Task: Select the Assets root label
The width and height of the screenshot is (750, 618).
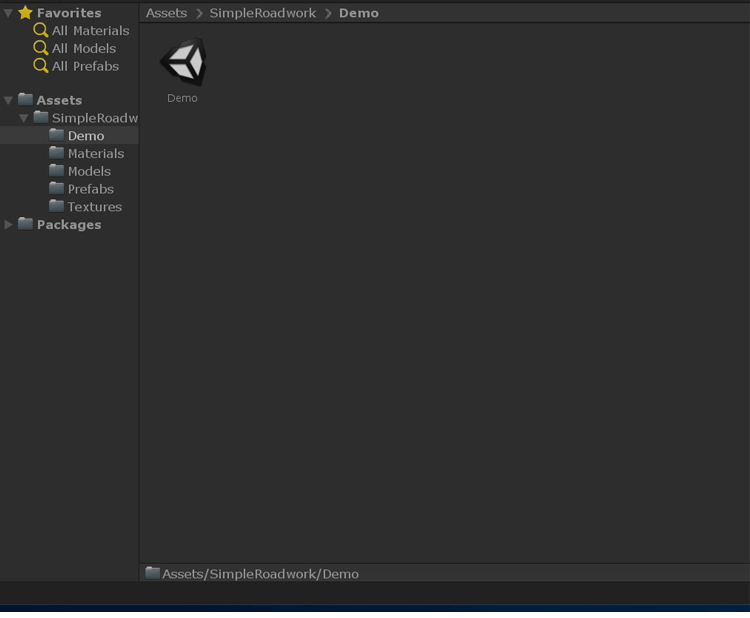Action: click(59, 100)
